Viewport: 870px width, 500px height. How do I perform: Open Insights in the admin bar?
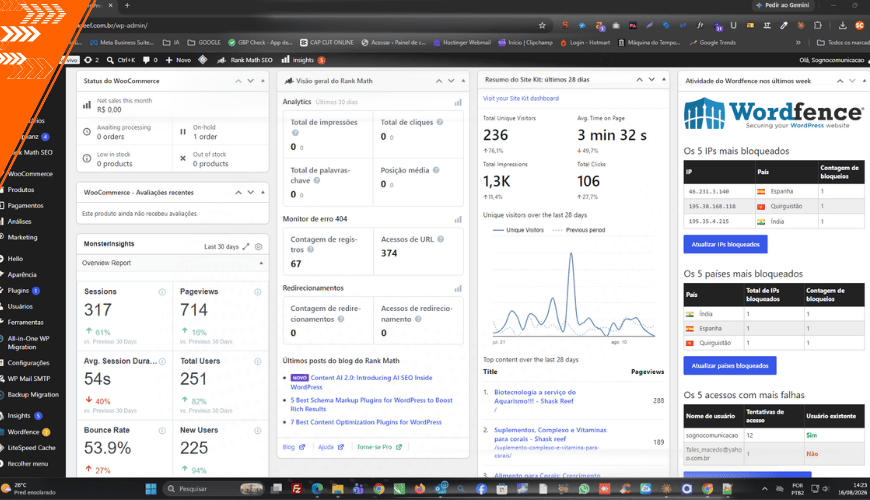[303, 60]
